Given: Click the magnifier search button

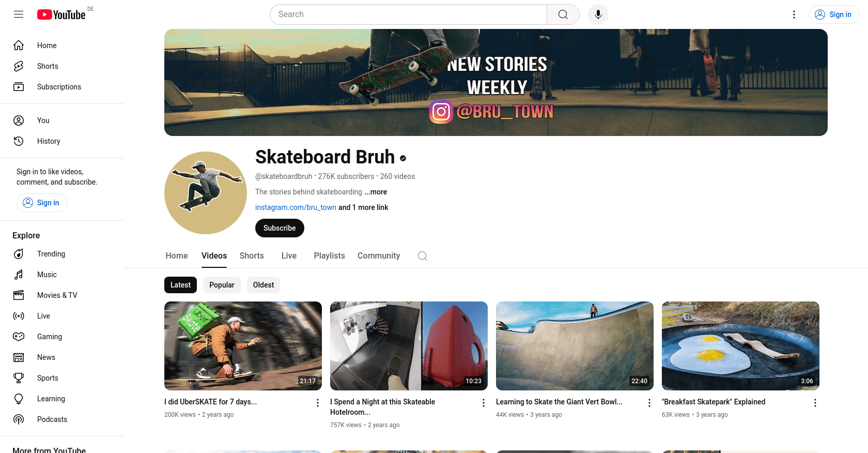Looking at the screenshot, I should [x=563, y=14].
